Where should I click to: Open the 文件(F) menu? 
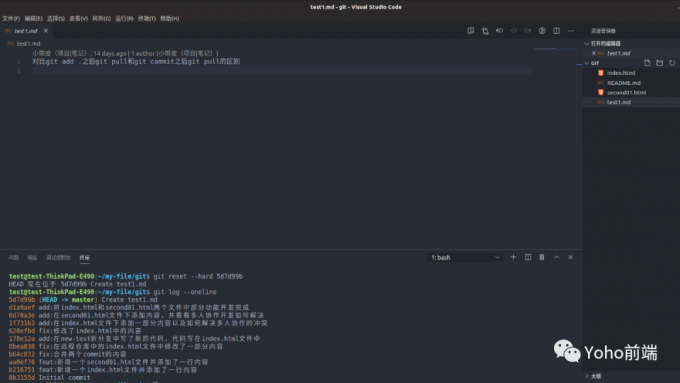[x=11, y=18]
